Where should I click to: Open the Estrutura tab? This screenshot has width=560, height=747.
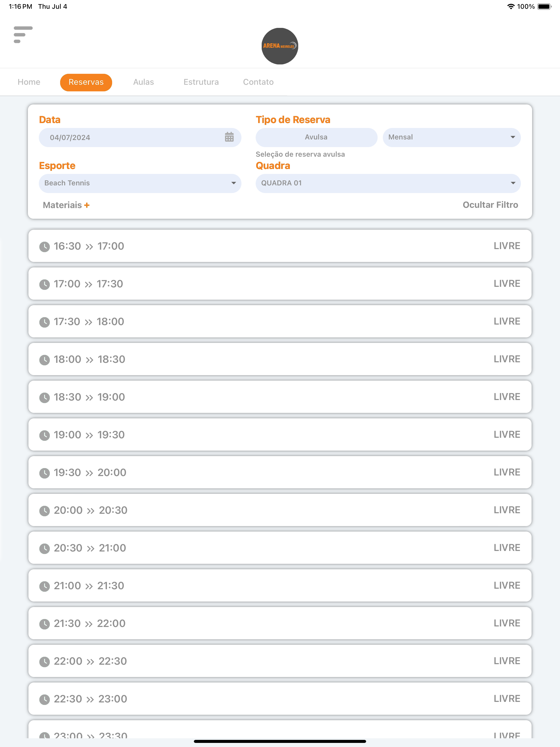pos(201,82)
